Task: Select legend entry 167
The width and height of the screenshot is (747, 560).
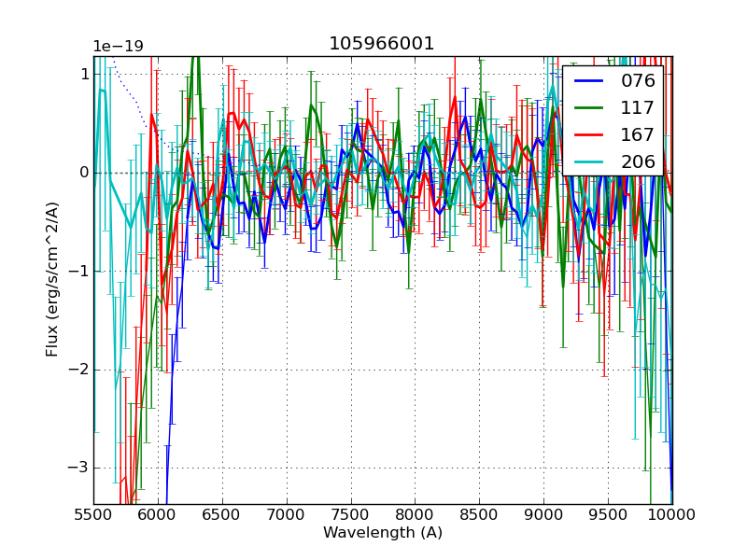Action: pos(638,134)
